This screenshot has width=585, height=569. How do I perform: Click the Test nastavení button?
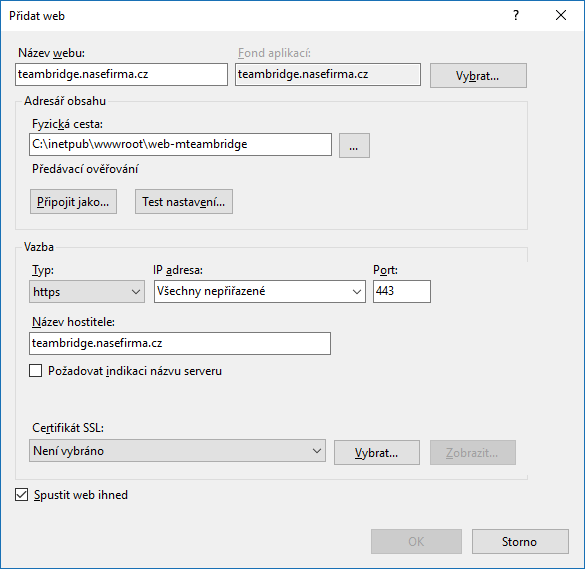coord(184,202)
